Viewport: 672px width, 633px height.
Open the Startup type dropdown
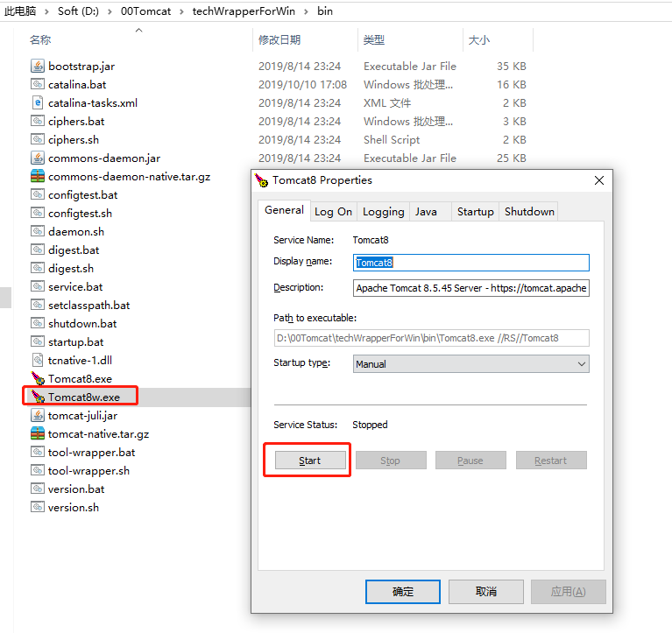point(471,364)
